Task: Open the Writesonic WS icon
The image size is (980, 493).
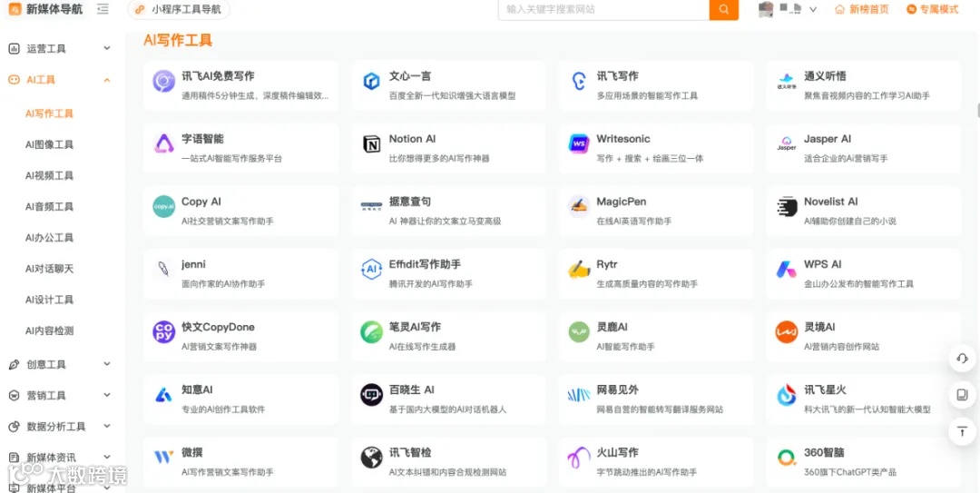Action: (579, 143)
